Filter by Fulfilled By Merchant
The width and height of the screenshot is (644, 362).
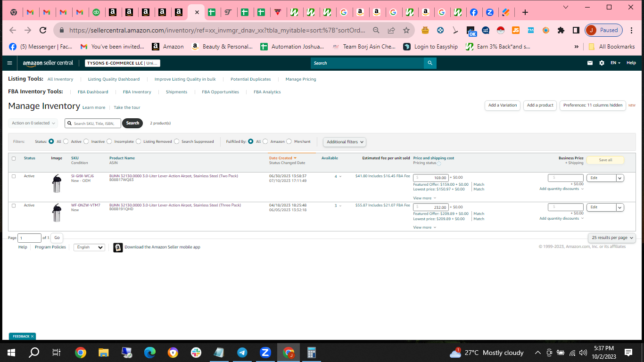tap(289, 141)
